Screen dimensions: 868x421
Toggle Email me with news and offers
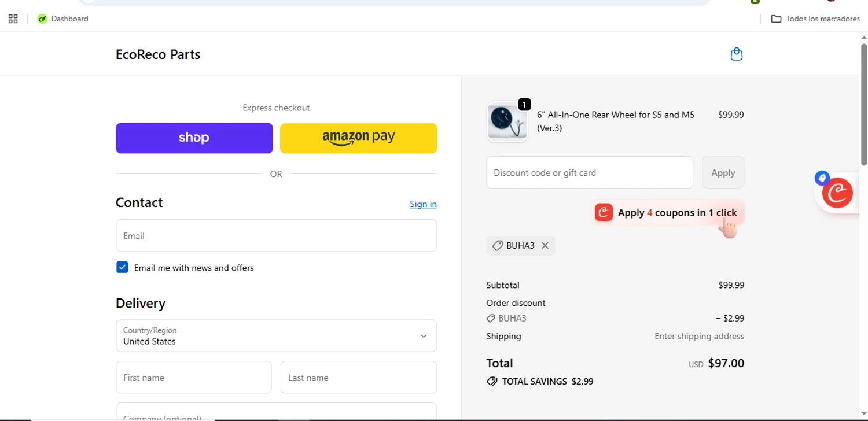[122, 267]
